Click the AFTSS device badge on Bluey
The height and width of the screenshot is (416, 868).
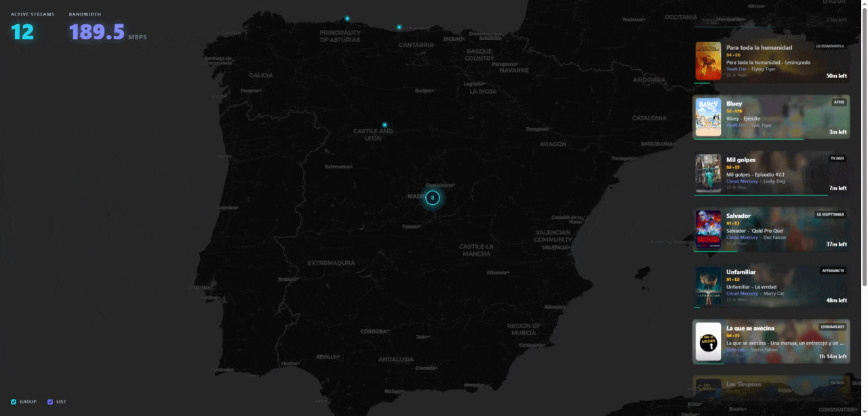coord(839,102)
